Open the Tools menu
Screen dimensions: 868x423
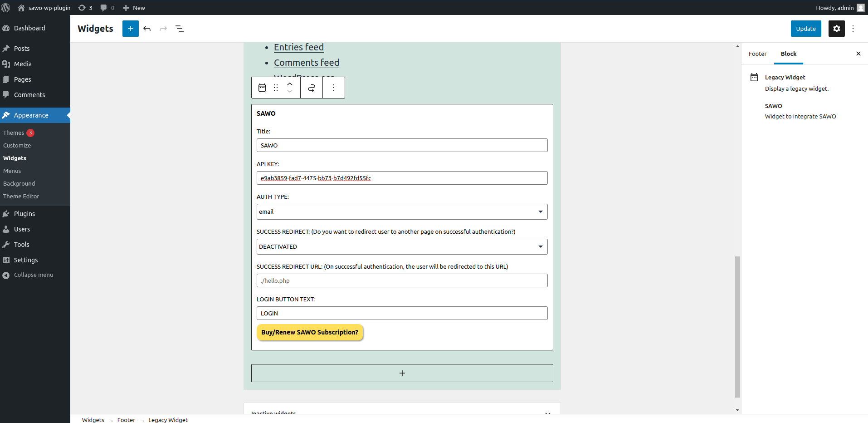point(35,245)
